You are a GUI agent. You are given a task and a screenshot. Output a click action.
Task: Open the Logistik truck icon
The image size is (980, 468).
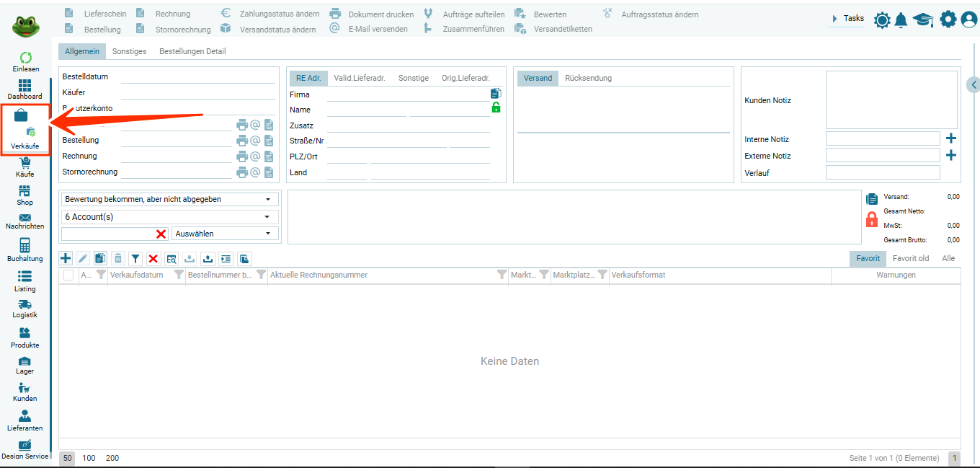click(x=24, y=304)
